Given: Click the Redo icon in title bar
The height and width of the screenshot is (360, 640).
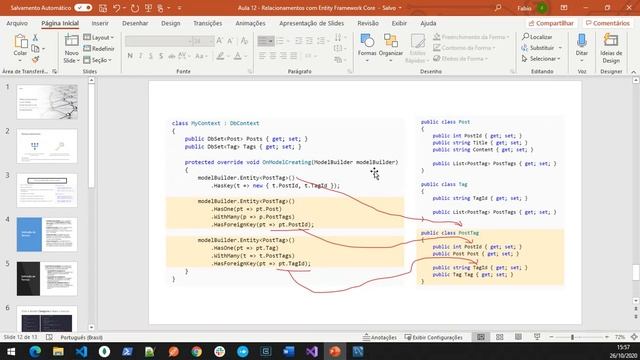Looking at the screenshot, I should point(135,8).
